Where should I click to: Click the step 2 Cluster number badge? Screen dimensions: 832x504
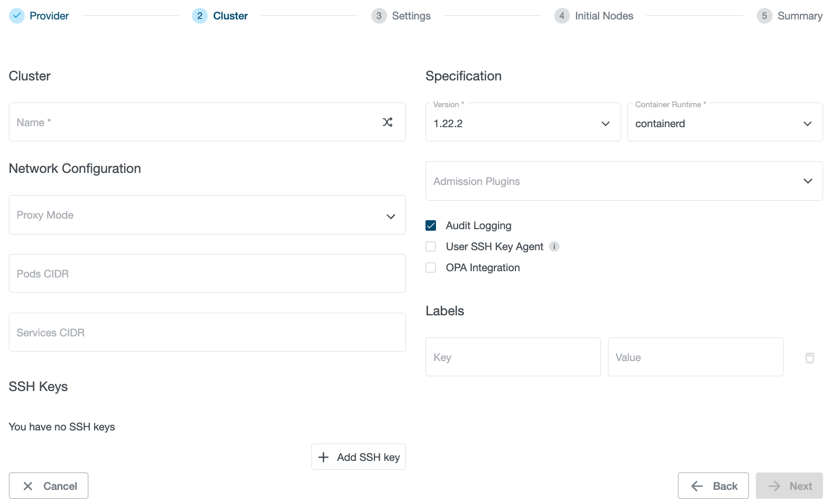(200, 16)
